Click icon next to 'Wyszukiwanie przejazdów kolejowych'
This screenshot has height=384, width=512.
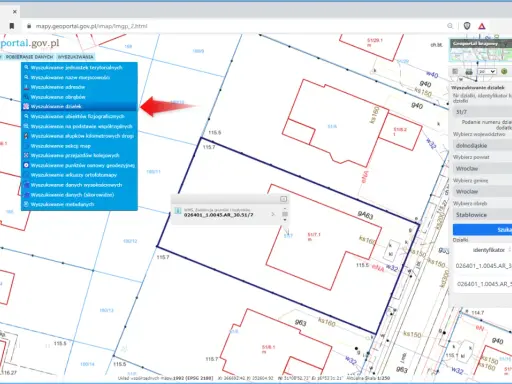click(26, 155)
